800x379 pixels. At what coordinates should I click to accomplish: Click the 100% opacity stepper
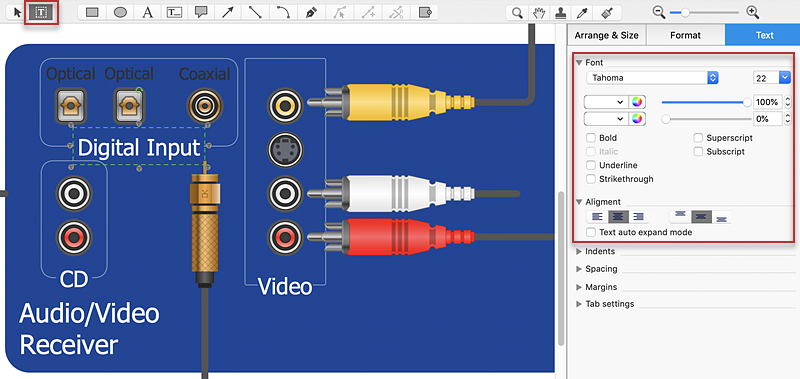click(787, 102)
